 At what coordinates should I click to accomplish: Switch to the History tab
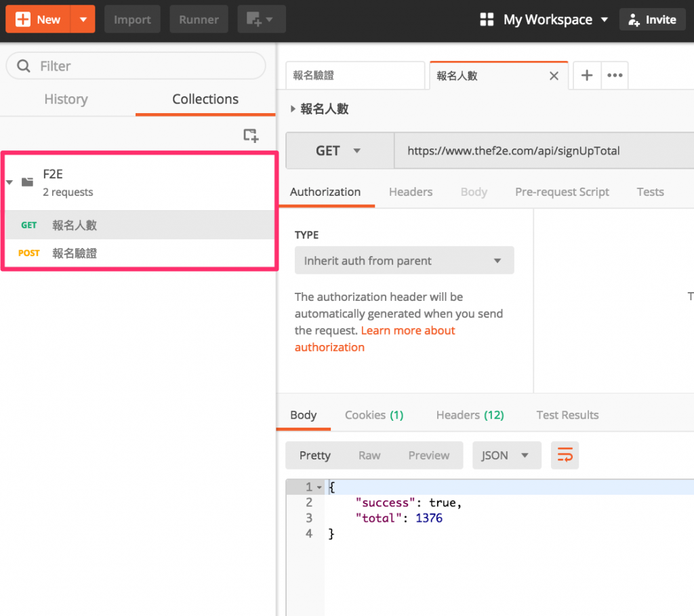[66, 99]
